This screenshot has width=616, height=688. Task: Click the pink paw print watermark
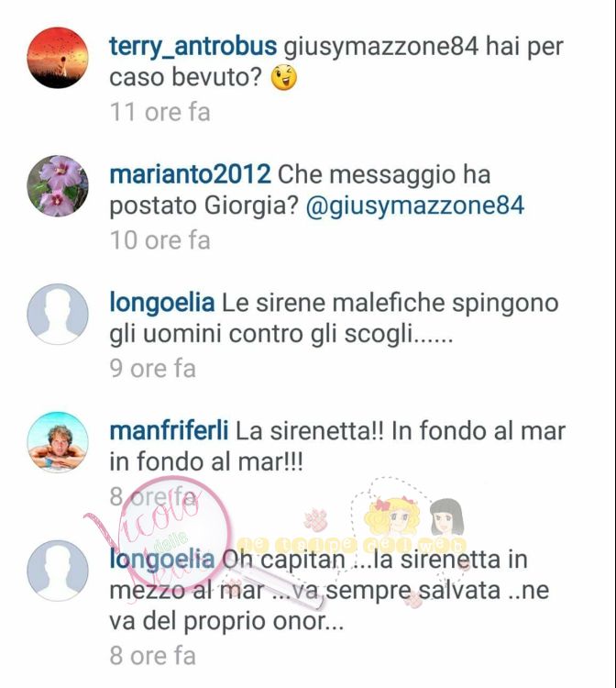tap(315, 520)
